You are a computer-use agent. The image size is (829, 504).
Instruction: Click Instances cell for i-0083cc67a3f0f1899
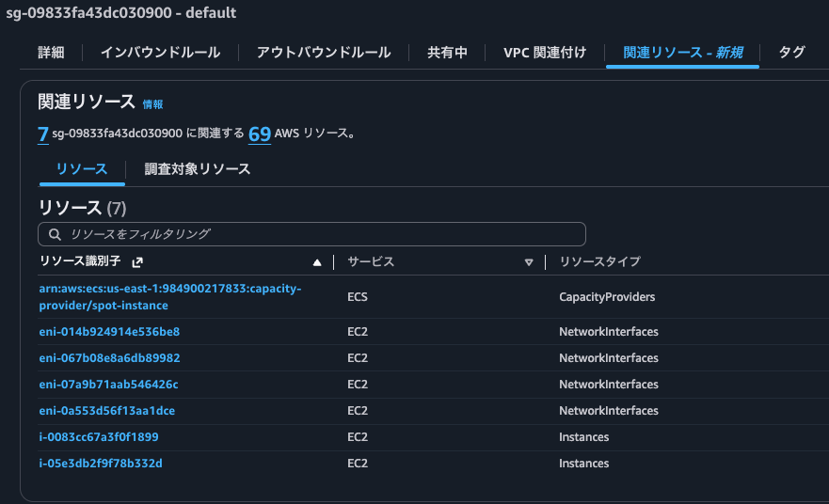tap(583, 437)
